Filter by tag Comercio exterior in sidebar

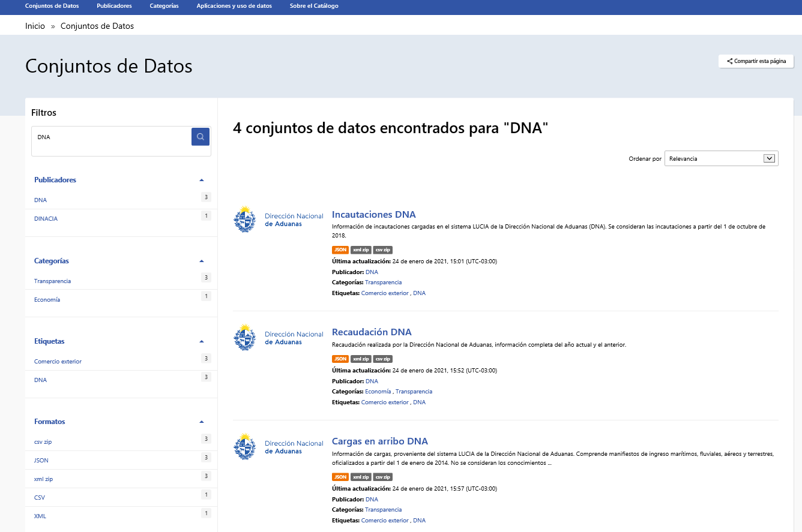pos(58,362)
